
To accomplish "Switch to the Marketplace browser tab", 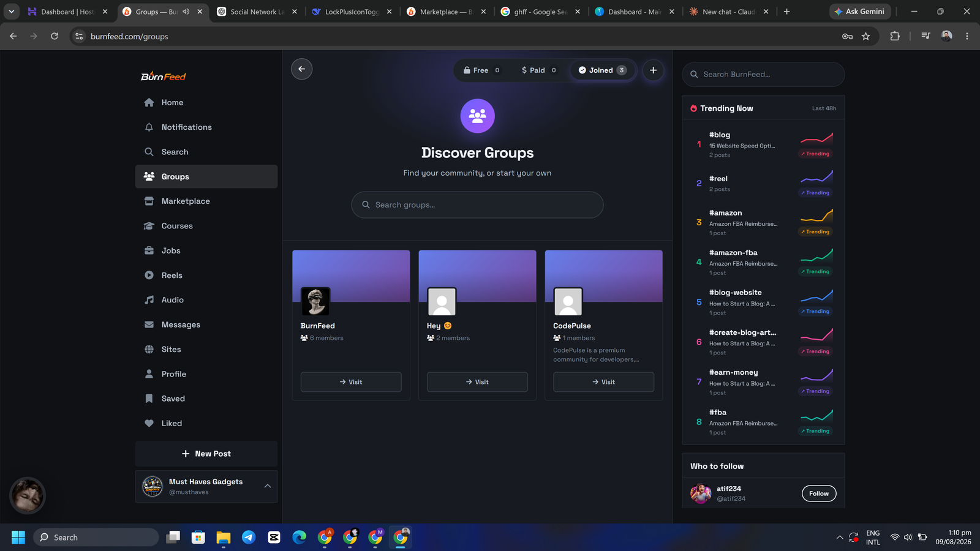I will click(446, 12).
